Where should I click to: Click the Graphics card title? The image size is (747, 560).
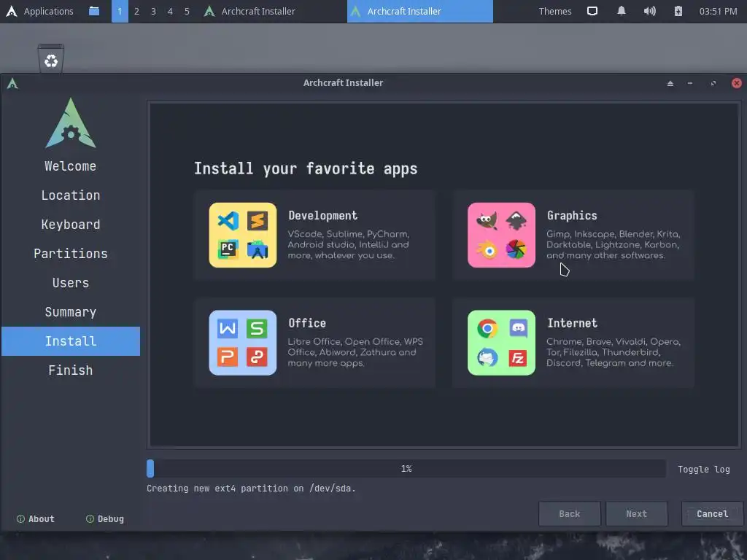572,215
